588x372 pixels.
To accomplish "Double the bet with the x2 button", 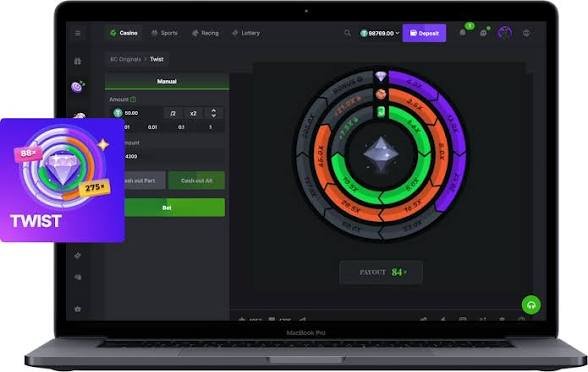I will click(x=193, y=113).
